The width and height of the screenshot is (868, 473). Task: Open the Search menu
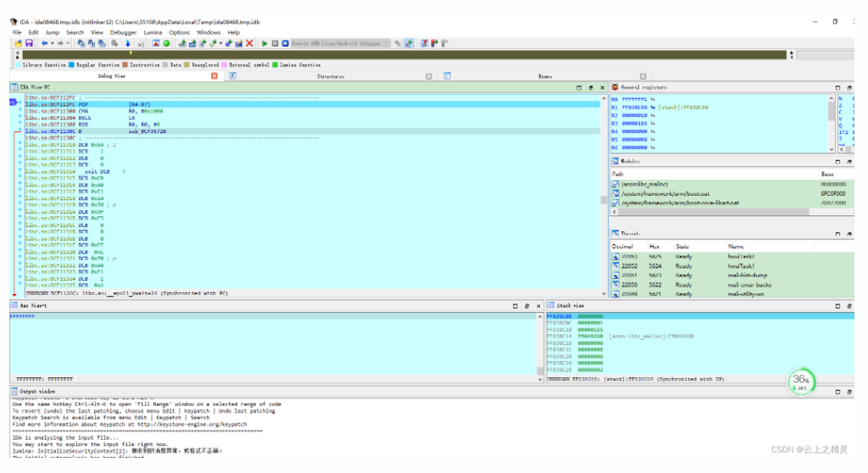(x=75, y=33)
